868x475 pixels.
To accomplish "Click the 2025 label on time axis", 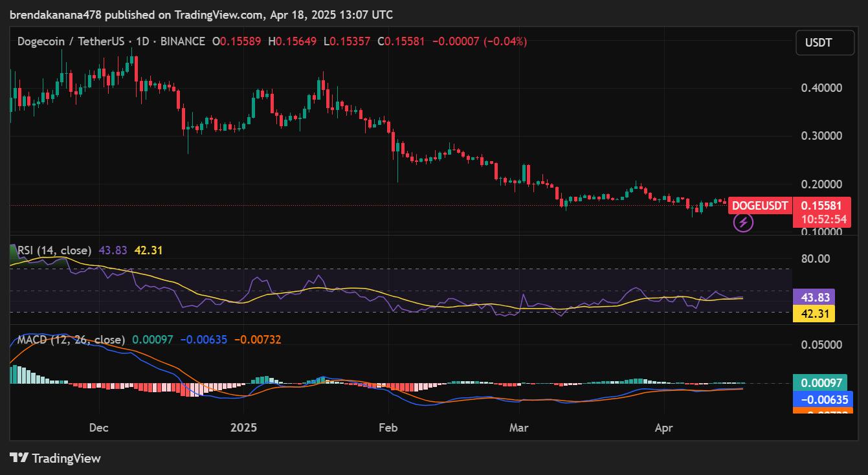I will [244, 428].
